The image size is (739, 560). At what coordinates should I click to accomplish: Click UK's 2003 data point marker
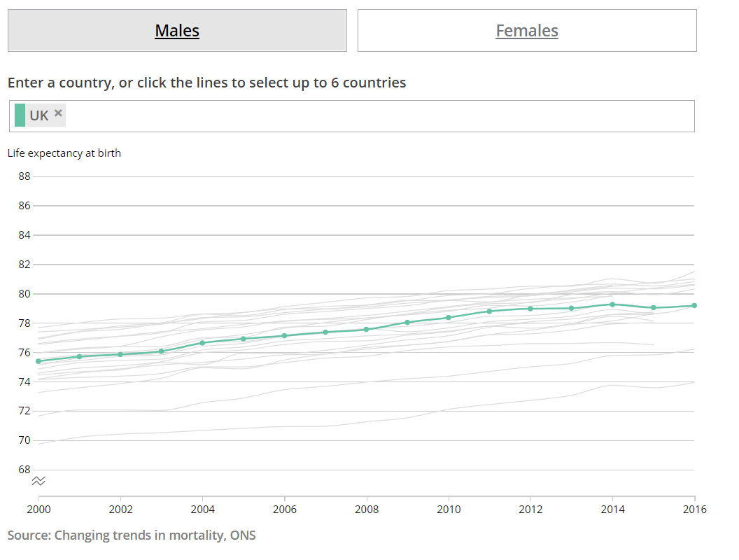(161, 351)
